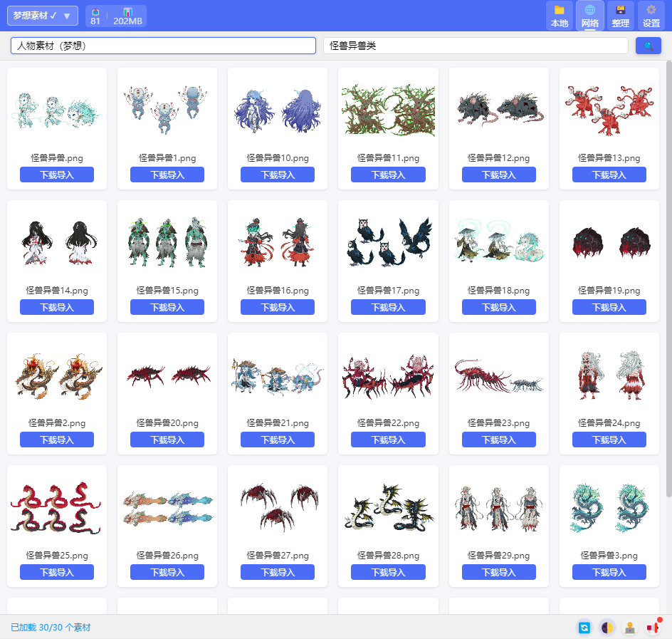Image resolution: width=672 pixels, height=639 pixels.
Task: Click the file name 怪兽异兽28.png
Action: pyautogui.click(x=388, y=556)
